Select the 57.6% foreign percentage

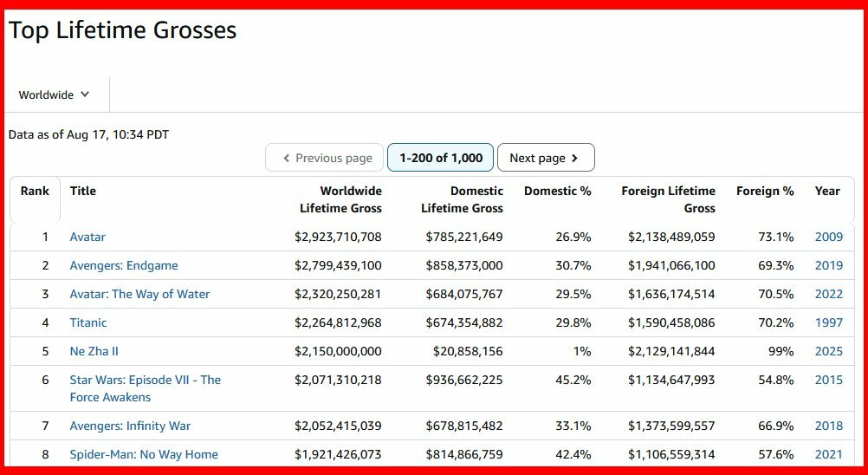pyautogui.click(x=776, y=455)
